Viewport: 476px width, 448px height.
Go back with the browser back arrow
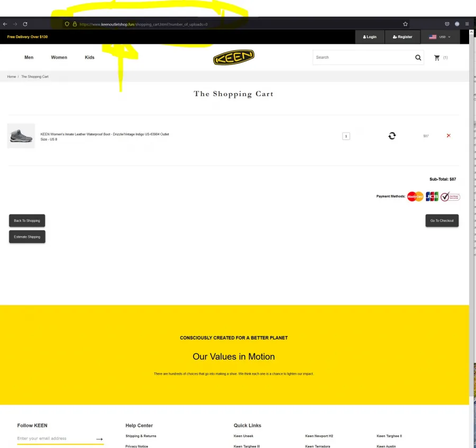pos(5,24)
